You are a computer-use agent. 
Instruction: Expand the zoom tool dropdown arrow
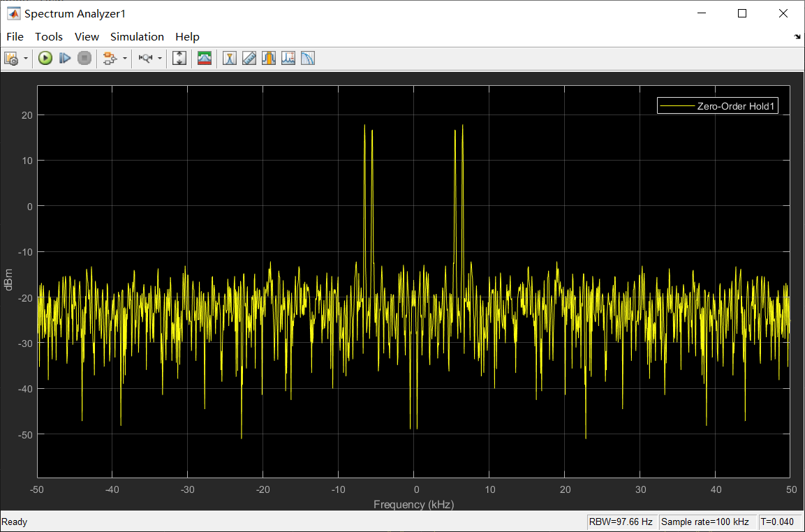(x=160, y=59)
